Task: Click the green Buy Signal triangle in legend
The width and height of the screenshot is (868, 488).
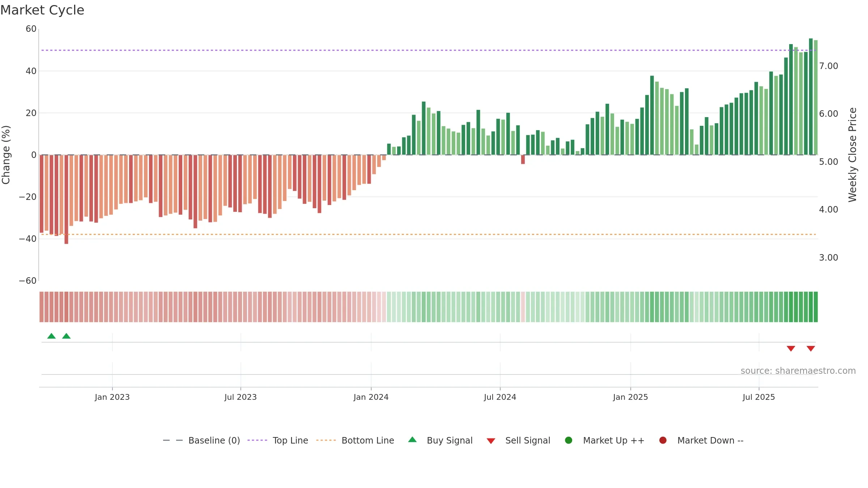Action: tap(412, 440)
